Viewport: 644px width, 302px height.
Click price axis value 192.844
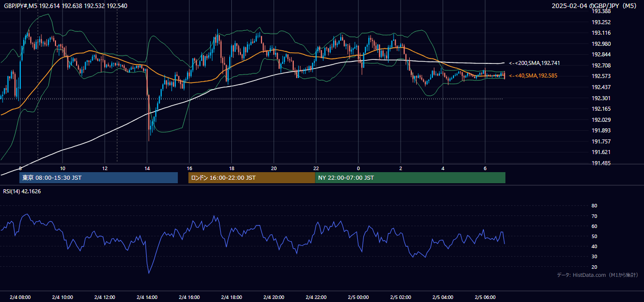click(601, 54)
